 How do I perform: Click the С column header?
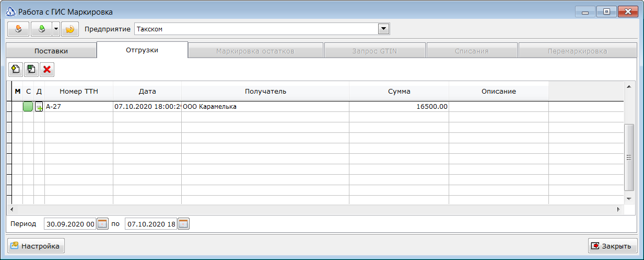click(28, 91)
